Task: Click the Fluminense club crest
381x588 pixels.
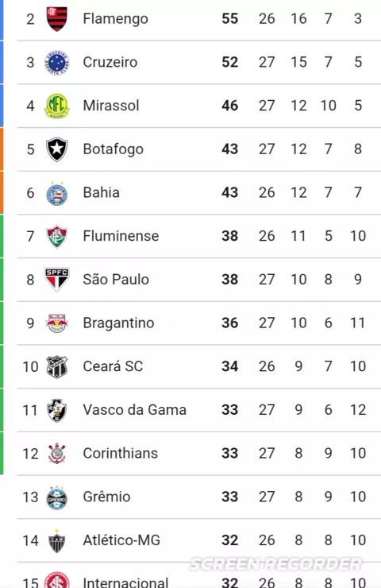Action: 57,236
